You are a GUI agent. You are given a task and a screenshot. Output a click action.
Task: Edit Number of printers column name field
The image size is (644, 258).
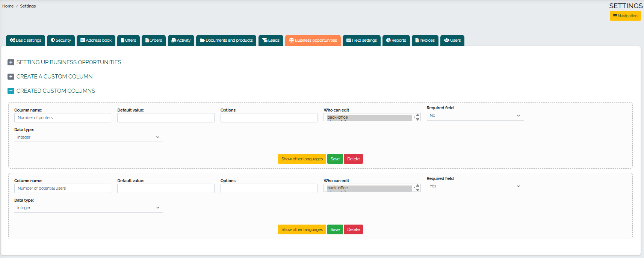(63, 118)
